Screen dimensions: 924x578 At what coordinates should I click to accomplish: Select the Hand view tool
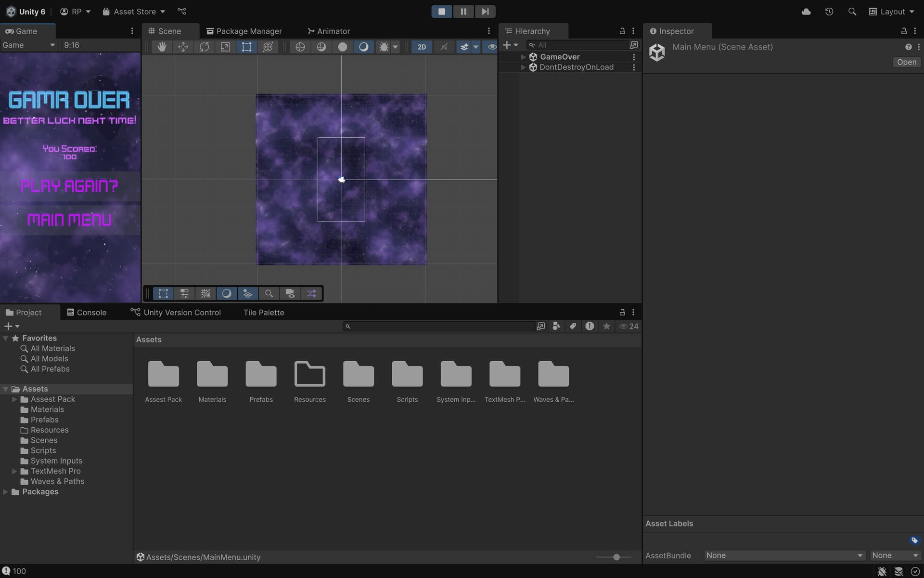(162, 47)
